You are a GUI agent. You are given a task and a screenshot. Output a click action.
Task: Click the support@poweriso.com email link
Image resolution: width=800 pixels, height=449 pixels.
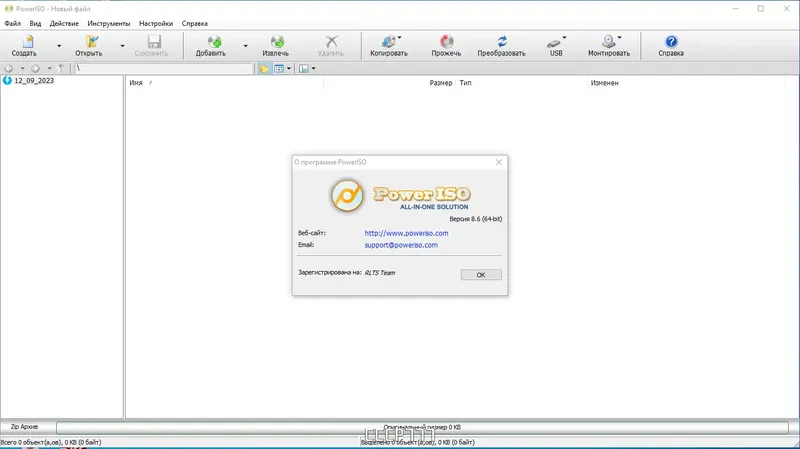tap(401, 245)
